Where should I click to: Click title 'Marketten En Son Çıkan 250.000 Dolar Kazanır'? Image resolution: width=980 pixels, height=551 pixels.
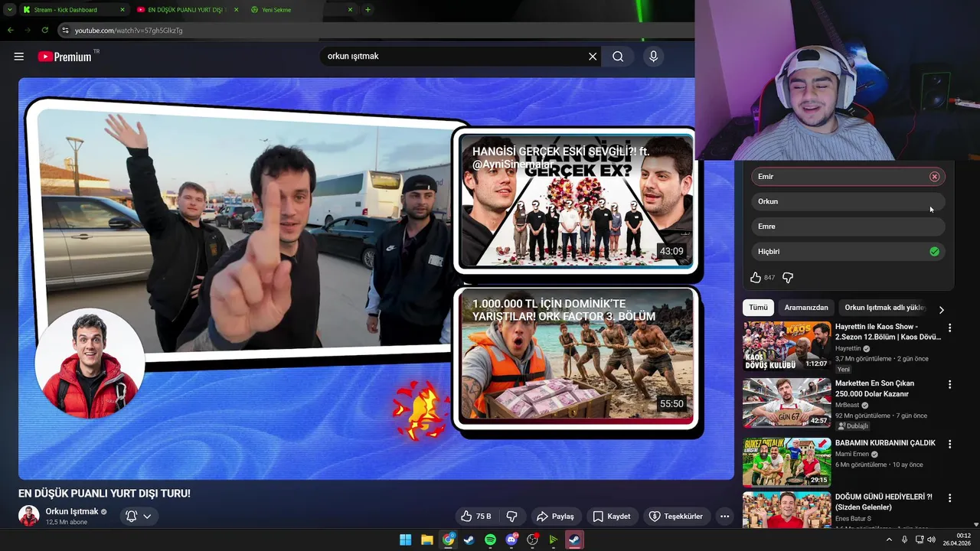(874, 389)
